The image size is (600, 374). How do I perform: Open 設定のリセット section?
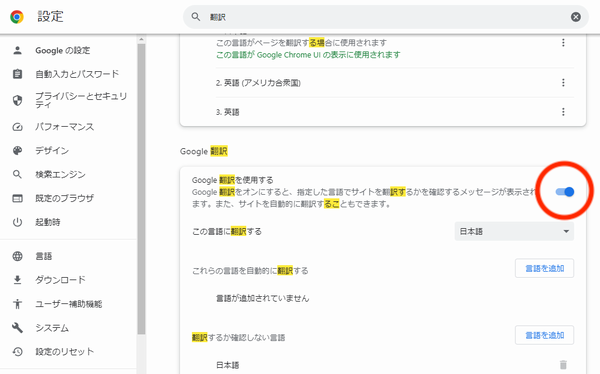point(64,351)
